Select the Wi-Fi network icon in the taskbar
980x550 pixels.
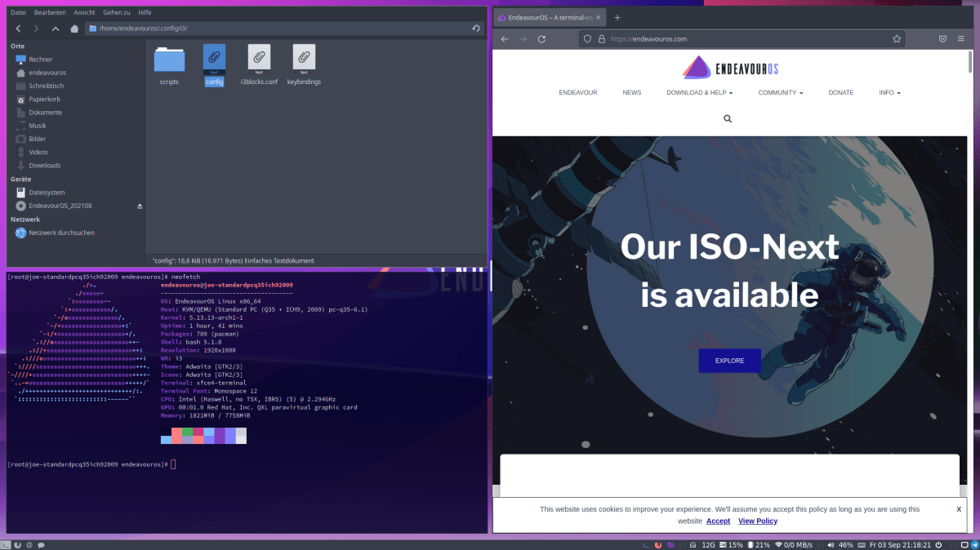pos(778,544)
